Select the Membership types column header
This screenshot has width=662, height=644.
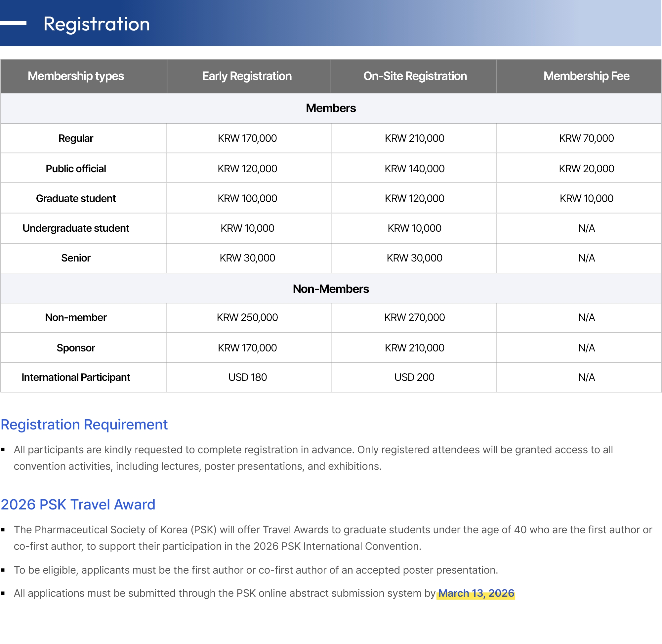[x=76, y=76]
